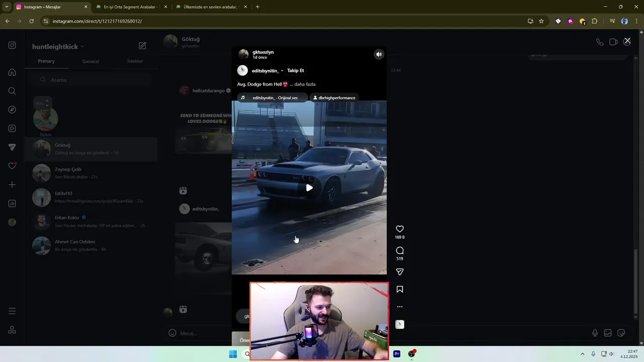
Task: Open the fatihrl10 conversation
Action: (91, 197)
